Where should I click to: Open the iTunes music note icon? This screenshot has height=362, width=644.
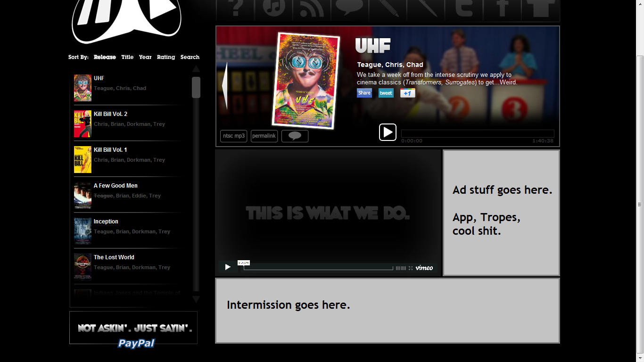click(x=273, y=9)
